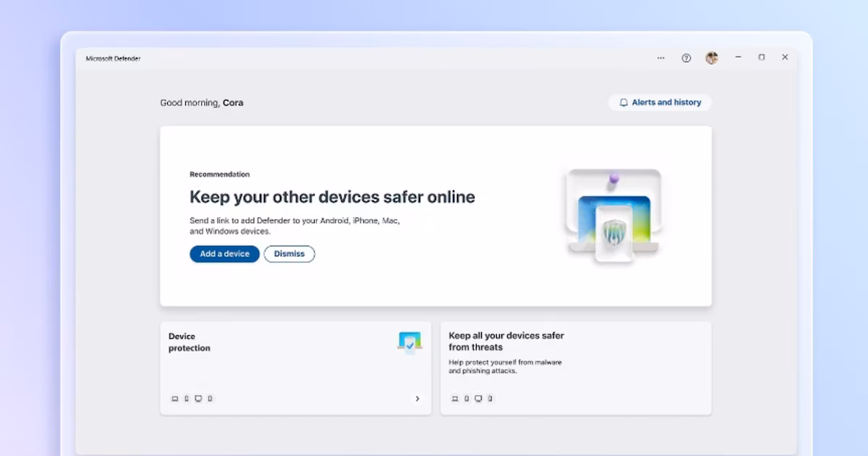Click the devices shield illustration in recommendation
Screen dimensions: 868x456
(x=614, y=215)
